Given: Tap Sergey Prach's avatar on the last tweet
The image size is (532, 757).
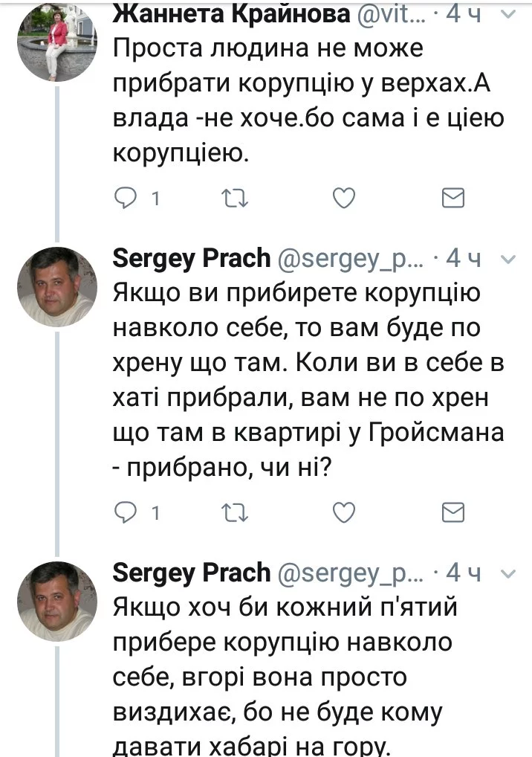Looking at the screenshot, I should point(58,601).
